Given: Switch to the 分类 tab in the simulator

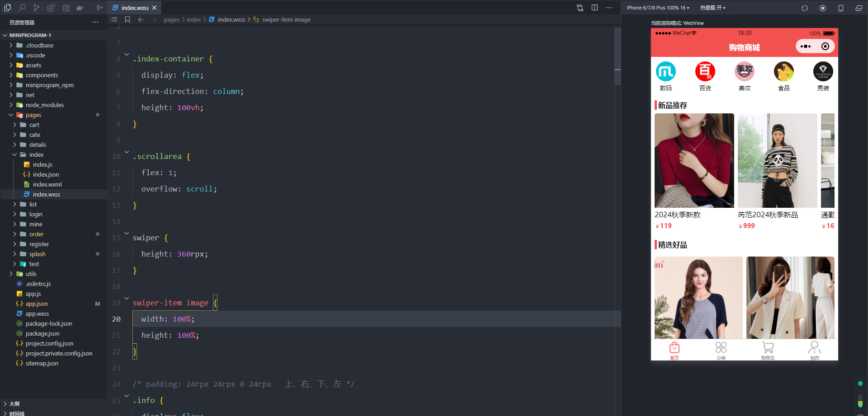Looking at the screenshot, I should click(x=721, y=351).
